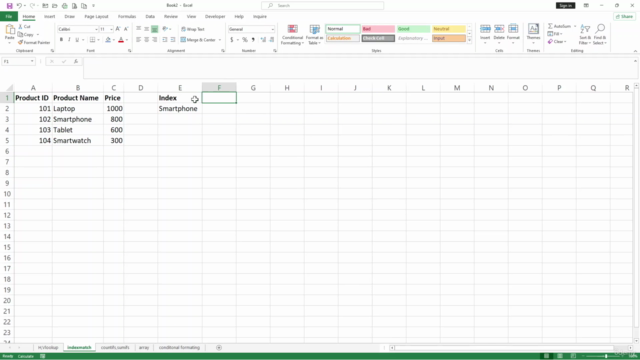Click the Share button
Viewport: 640px width, 360px height.
click(624, 17)
